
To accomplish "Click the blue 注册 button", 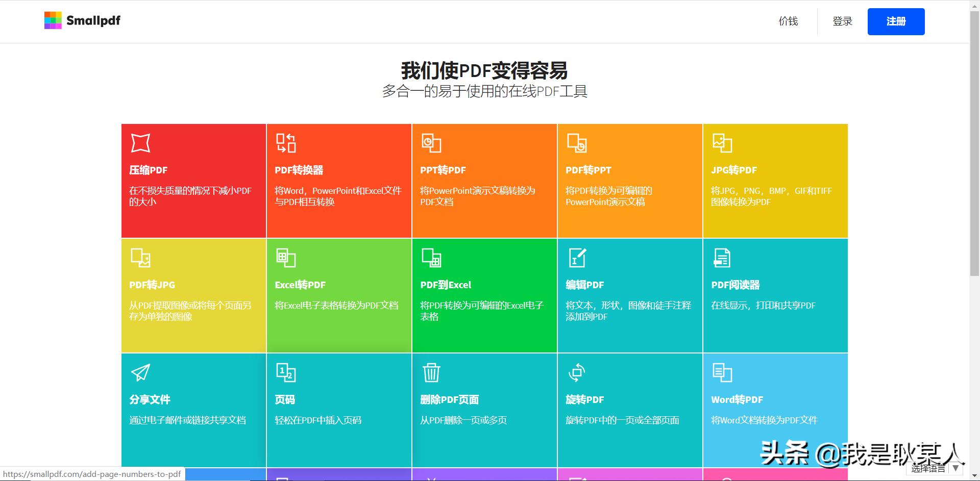I will click(x=896, y=21).
